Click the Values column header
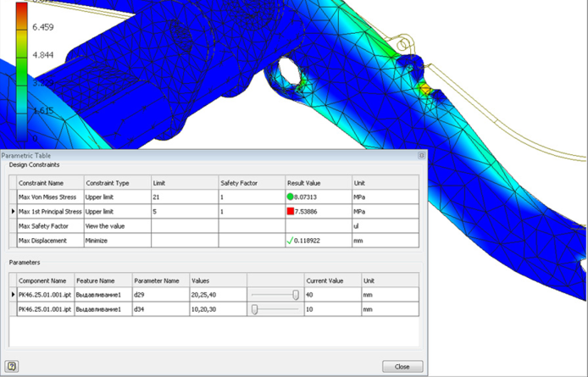The height and width of the screenshot is (377, 588). click(218, 280)
